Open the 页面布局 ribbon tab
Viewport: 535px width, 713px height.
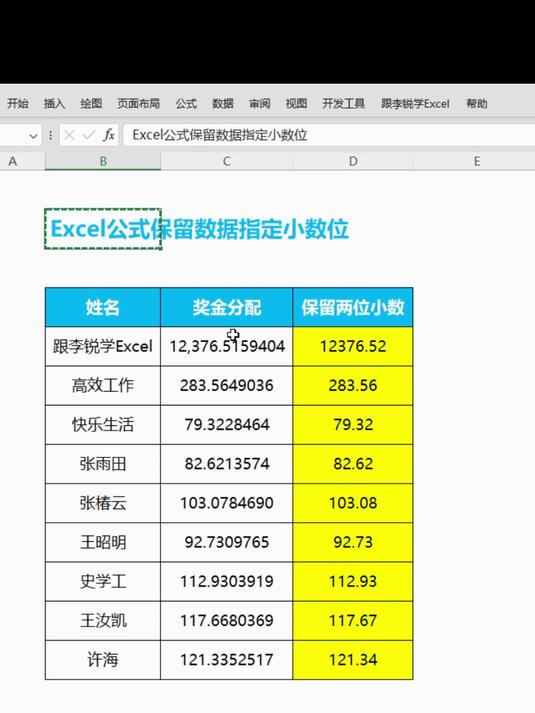139,104
